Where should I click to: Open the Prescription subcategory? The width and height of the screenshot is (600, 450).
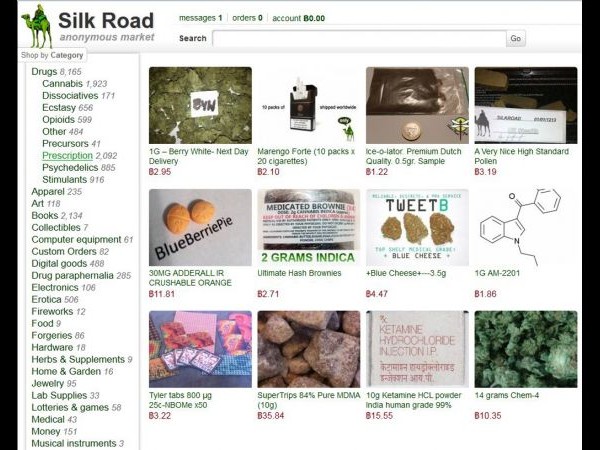[67, 155]
